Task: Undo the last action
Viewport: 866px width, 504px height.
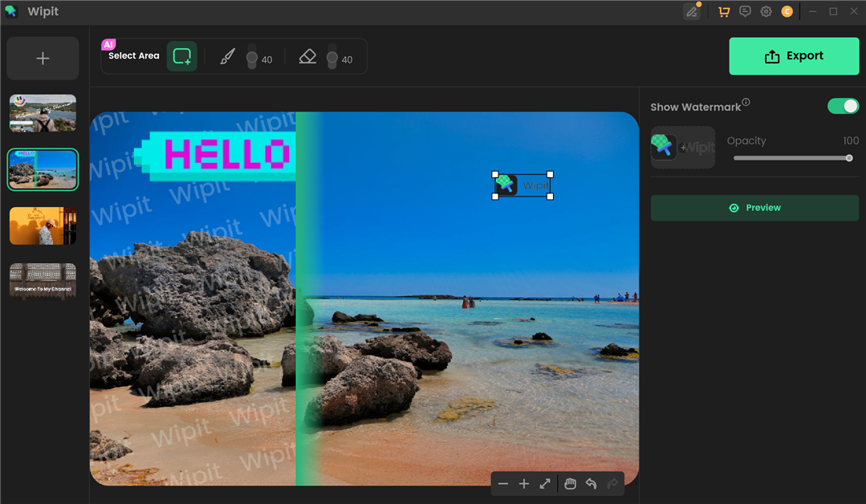Action: [592, 484]
